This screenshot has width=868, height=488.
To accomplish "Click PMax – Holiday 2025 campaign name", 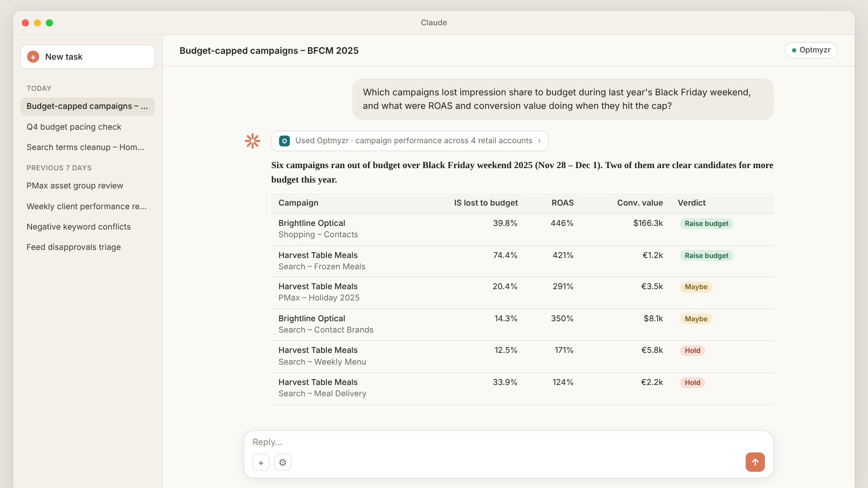I will tap(319, 298).
